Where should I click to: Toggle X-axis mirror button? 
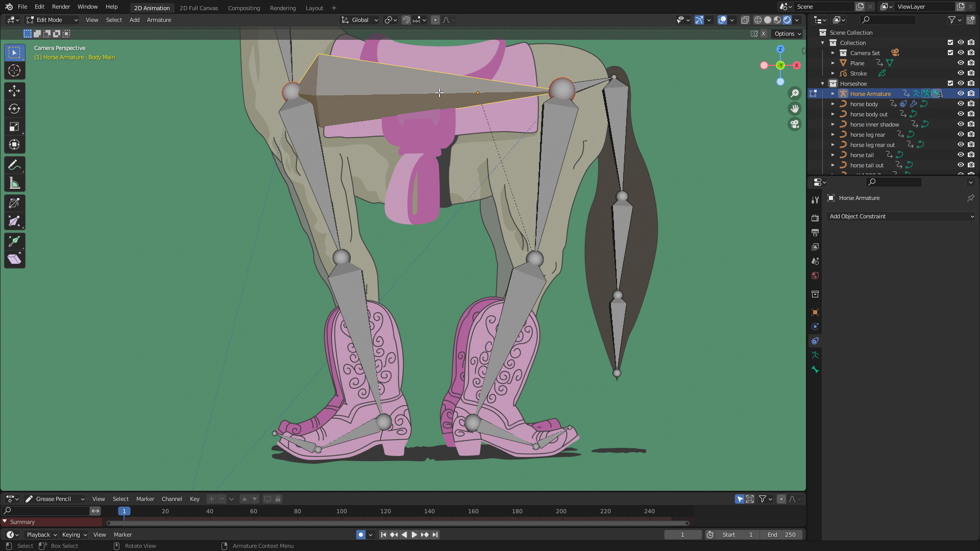[x=763, y=34]
